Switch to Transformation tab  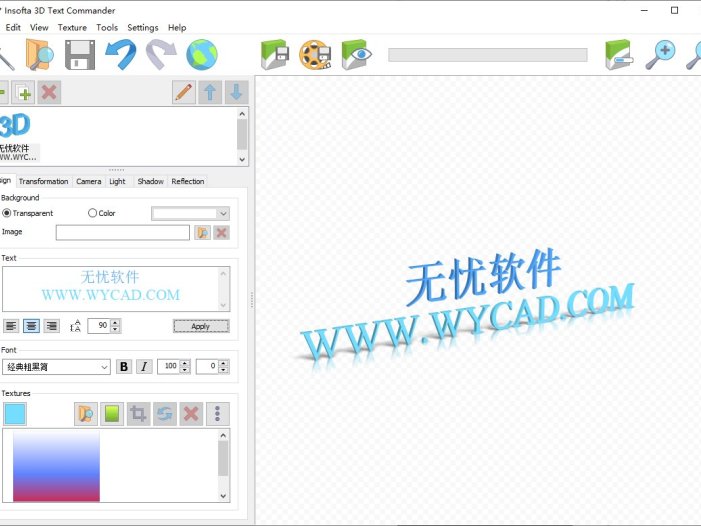point(43,181)
